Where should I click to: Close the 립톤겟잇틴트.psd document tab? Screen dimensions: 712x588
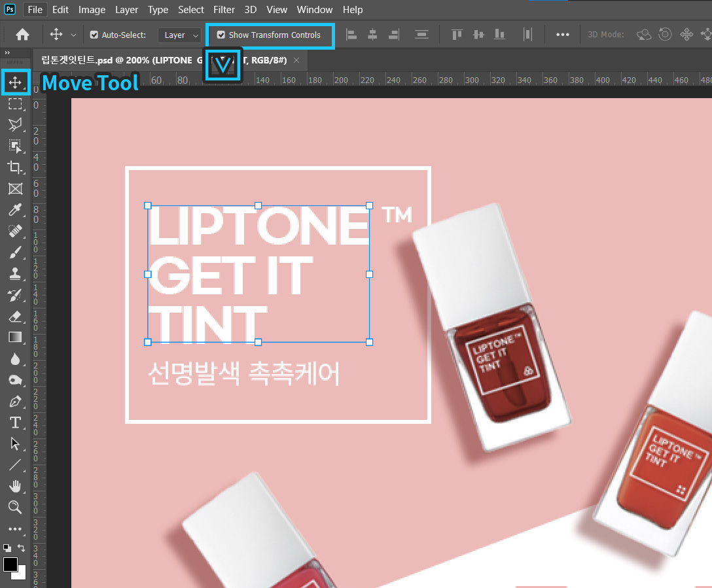tap(296, 60)
